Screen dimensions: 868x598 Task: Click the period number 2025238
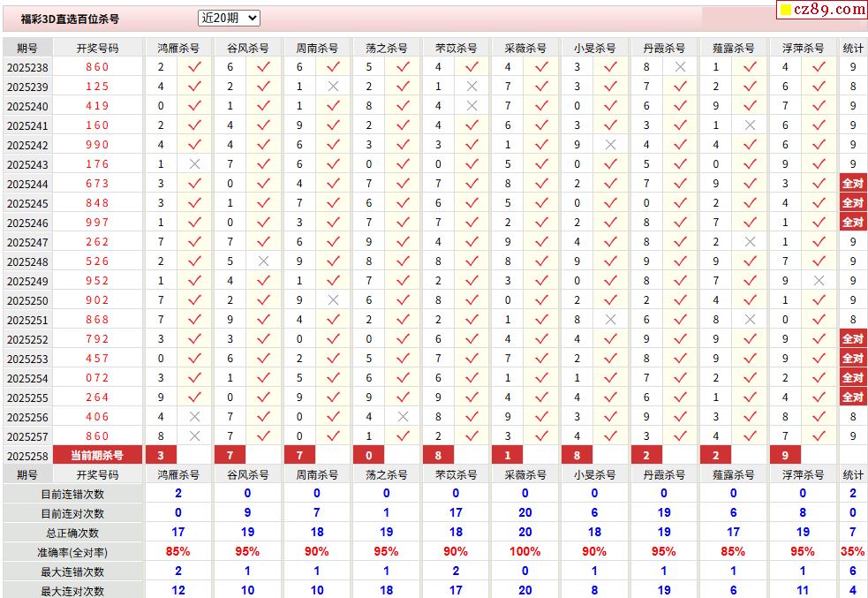point(27,67)
